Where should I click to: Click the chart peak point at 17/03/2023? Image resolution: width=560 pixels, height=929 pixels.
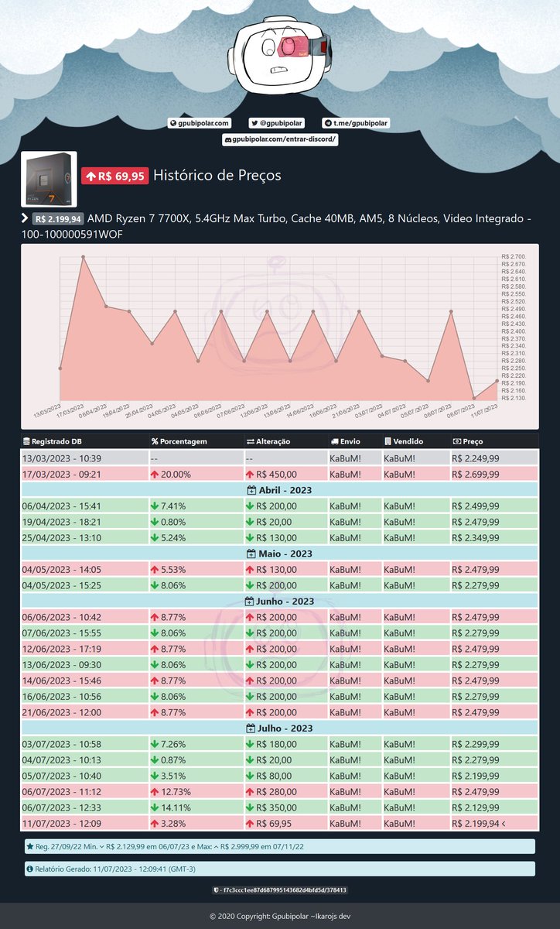(84, 256)
